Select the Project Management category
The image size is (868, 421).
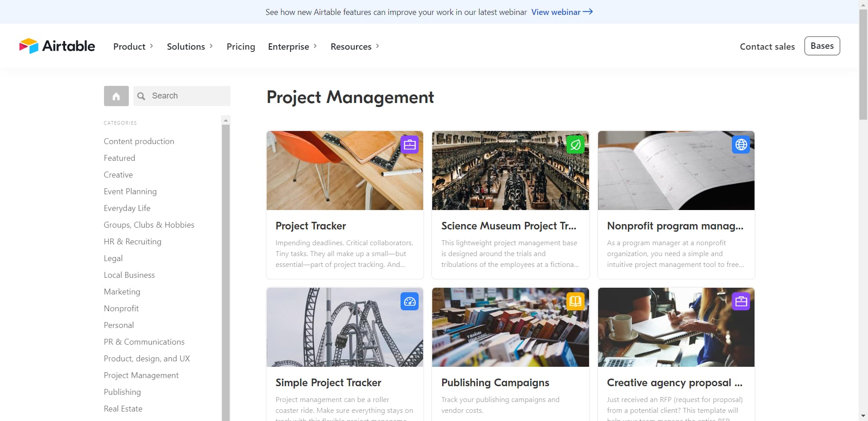141,375
